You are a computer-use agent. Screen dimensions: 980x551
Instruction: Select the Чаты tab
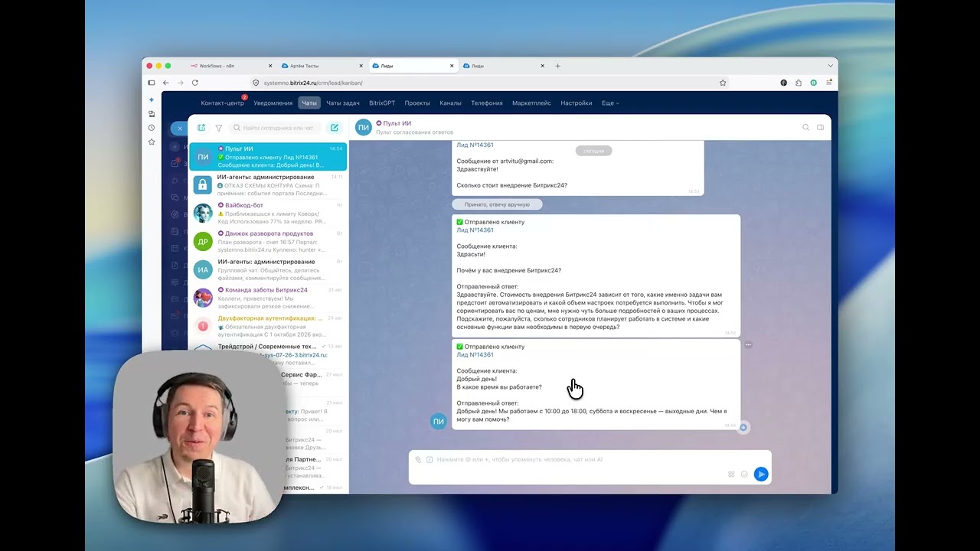click(309, 103)
